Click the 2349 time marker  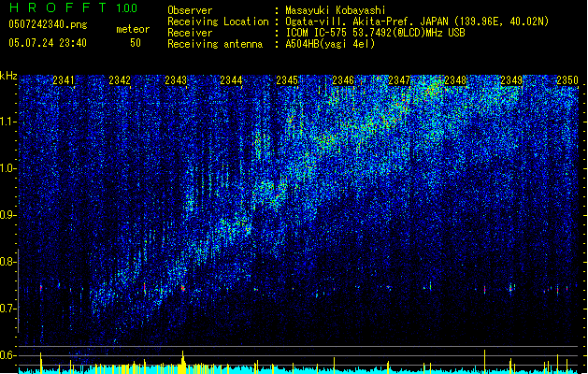511,79
